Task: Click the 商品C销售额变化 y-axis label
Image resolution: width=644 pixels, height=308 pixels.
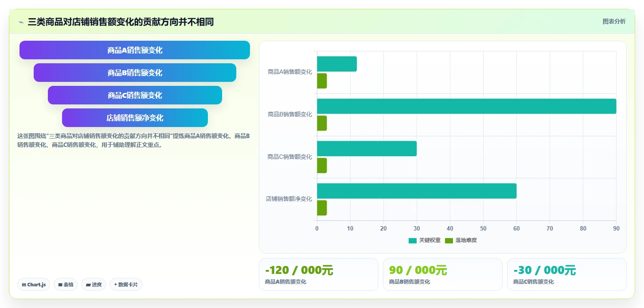Action: pyautogui.click(x=290, y=157)
